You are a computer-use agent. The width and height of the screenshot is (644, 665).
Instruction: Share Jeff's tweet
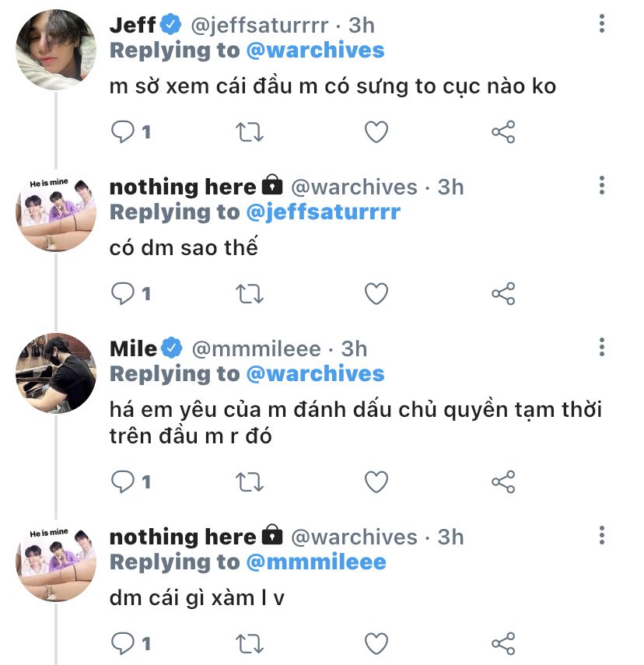point(503,132)
